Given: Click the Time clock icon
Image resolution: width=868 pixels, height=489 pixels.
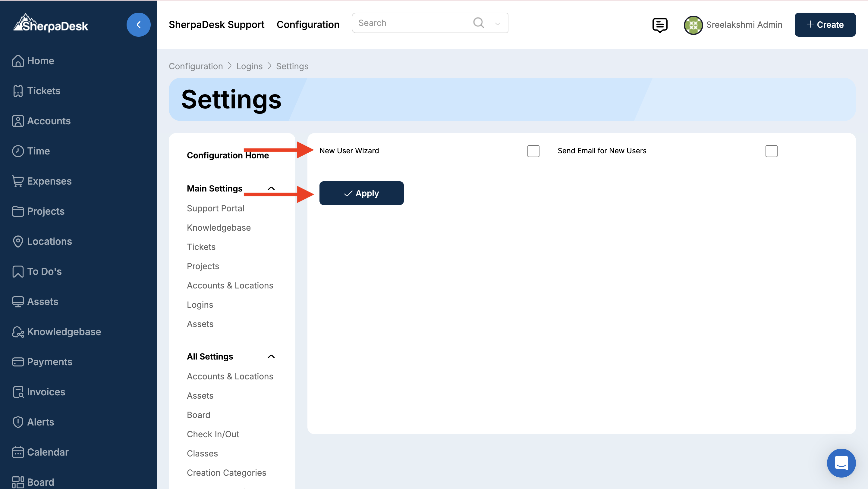Looking at the screenshot, I should [18, 151].
